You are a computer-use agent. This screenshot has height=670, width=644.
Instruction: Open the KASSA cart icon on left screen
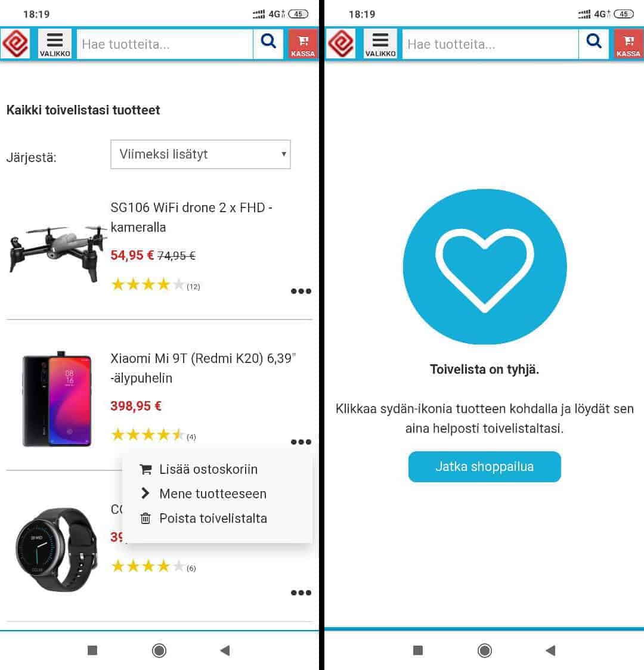(x=303, y=44)
